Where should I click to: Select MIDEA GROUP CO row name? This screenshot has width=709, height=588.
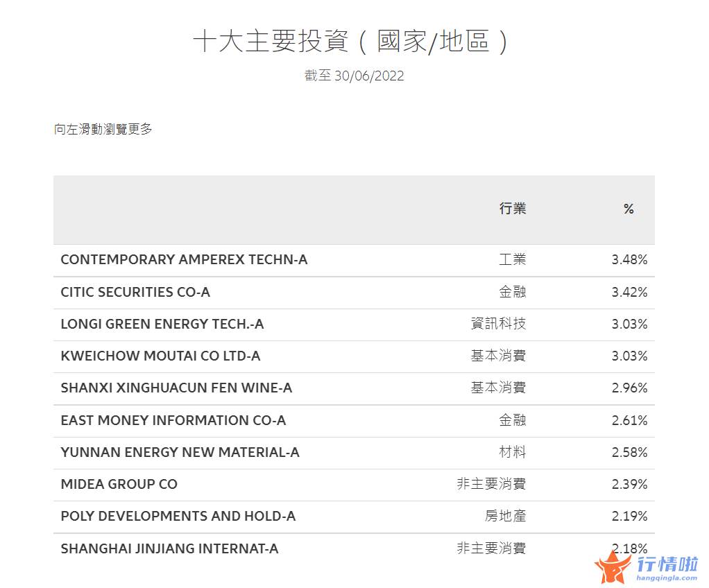pos(119,484)
